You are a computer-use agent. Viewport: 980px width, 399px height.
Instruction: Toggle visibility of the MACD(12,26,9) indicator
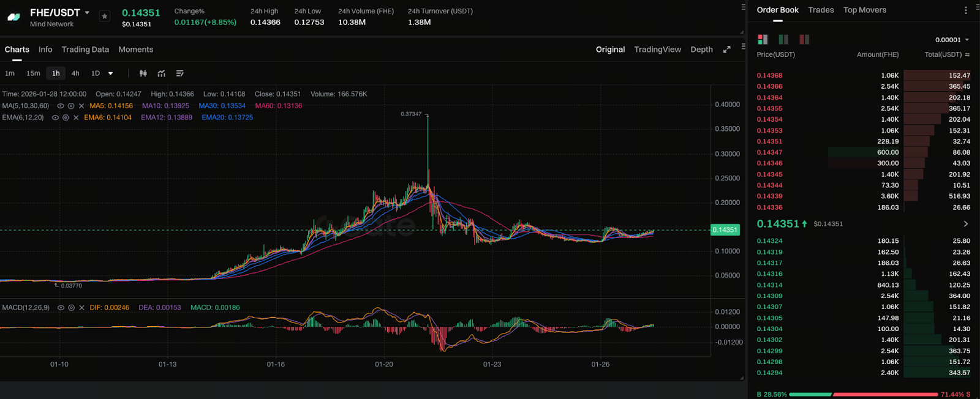point(61,308)
